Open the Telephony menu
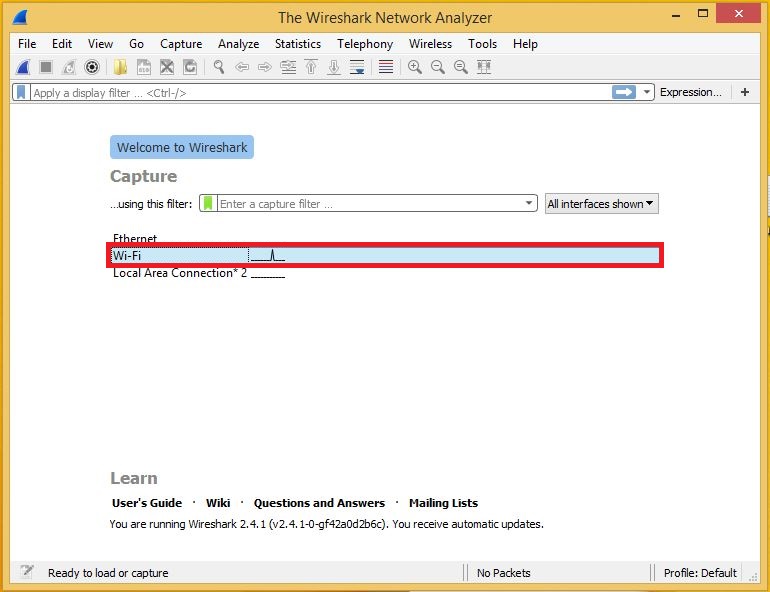The width and height of the screenshot is (770, 592). (365, 44)
